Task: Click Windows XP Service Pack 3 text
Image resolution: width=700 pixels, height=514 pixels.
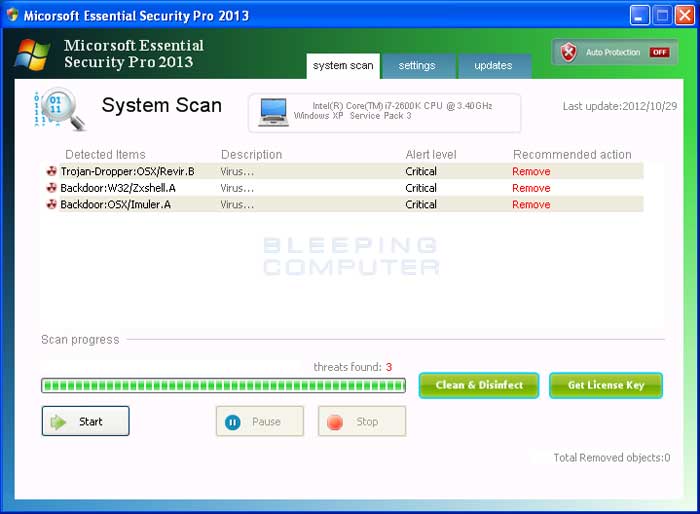Action: point(353,116)
